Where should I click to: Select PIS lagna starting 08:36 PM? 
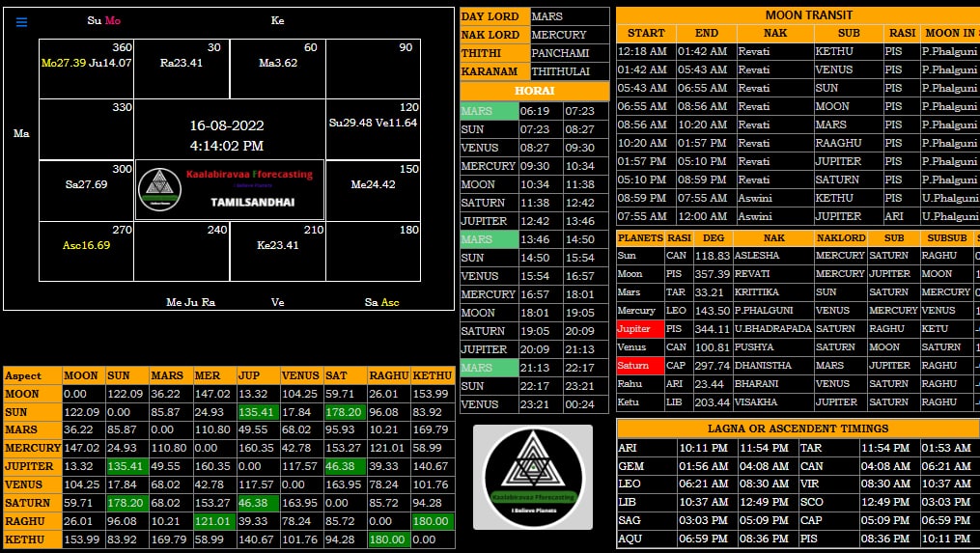coord(887,539)
